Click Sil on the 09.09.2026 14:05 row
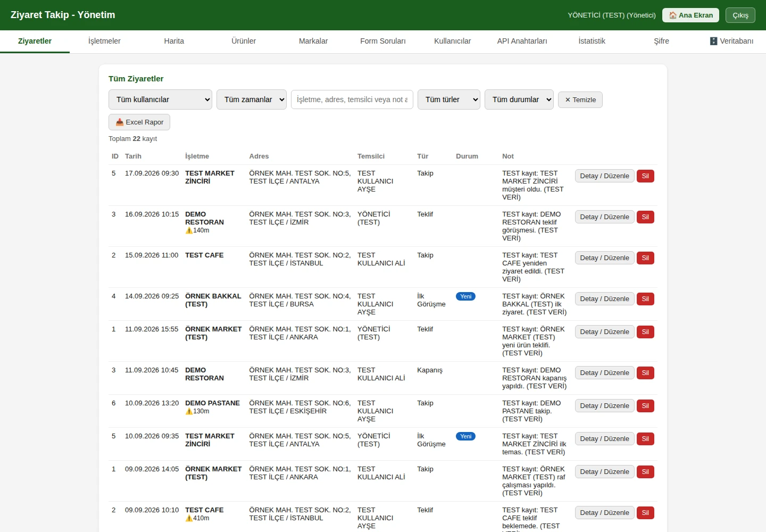766x532 pixels. tap(645, 472)
